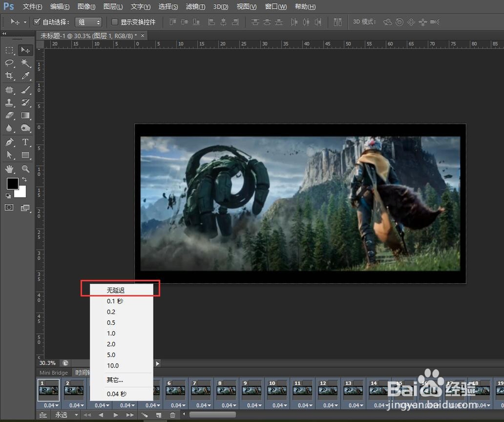This screenshot has width=504, height=422.
Task: Select the Spot Healing Brush tool
Action: [x=9, y=90]
